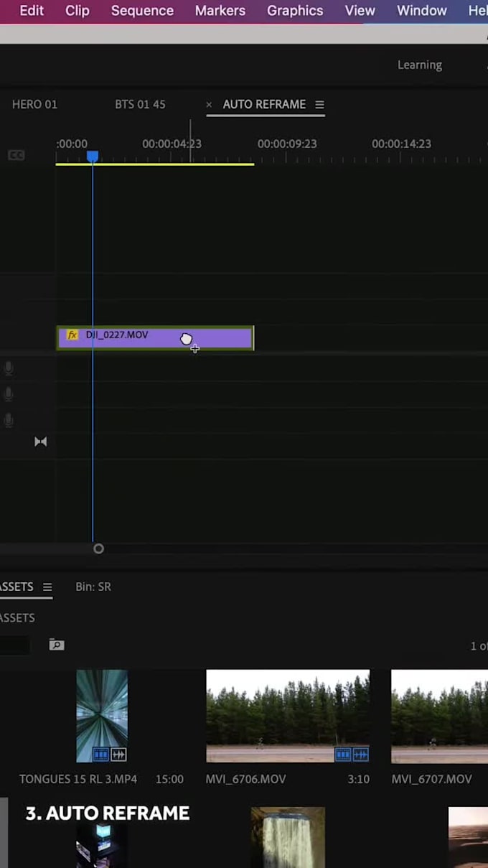Toggle the CC captions track icon
The height and width of the screenshot is (868, 488).
click(x=16, y=155)
